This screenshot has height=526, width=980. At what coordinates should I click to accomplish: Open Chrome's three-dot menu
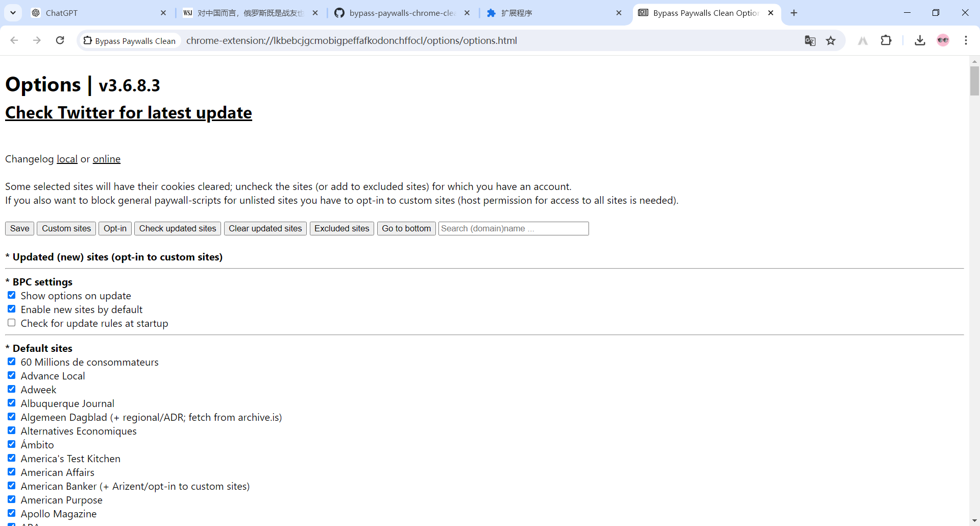point(966,40)
